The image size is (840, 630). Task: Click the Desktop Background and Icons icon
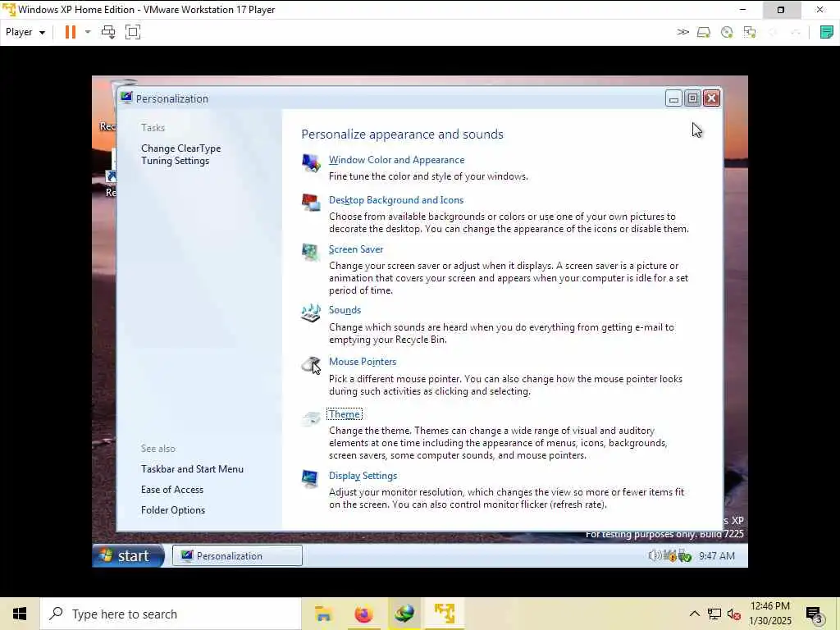point(311,203)
